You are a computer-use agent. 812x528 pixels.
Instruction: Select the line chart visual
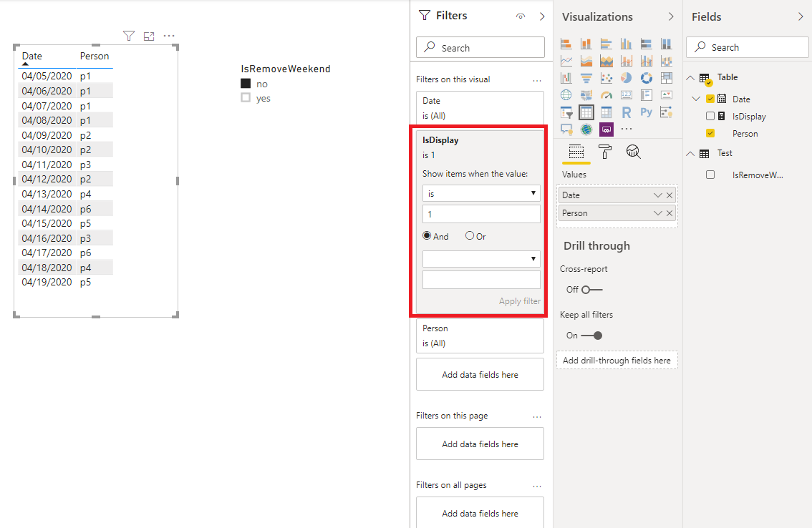click(566, 61)
